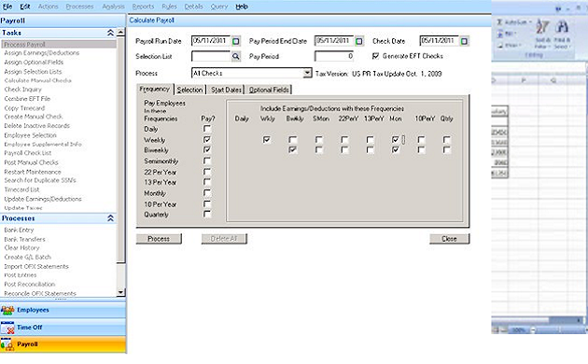
Task: Open Payroll Check List task
Action: (28, 153)
